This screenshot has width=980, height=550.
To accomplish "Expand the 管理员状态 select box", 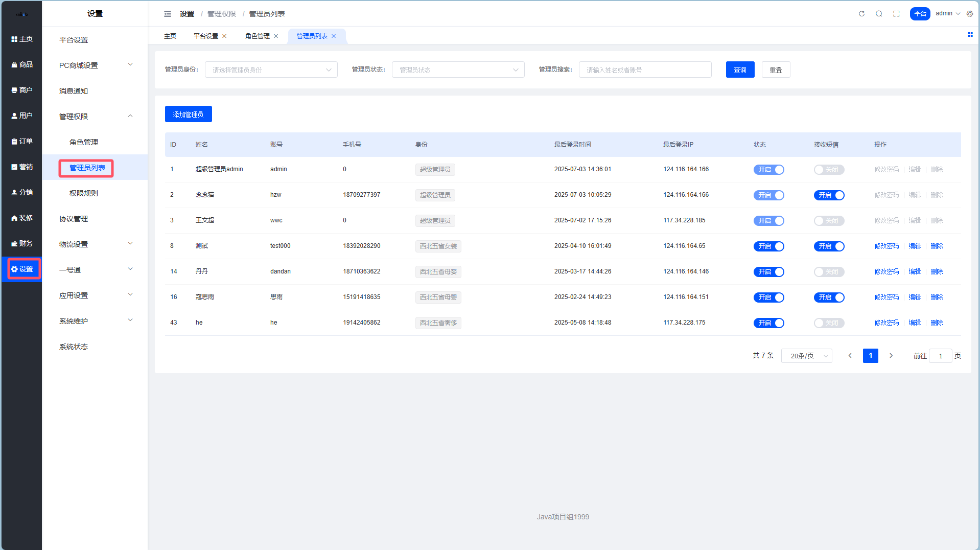I will tap(458, 70).
